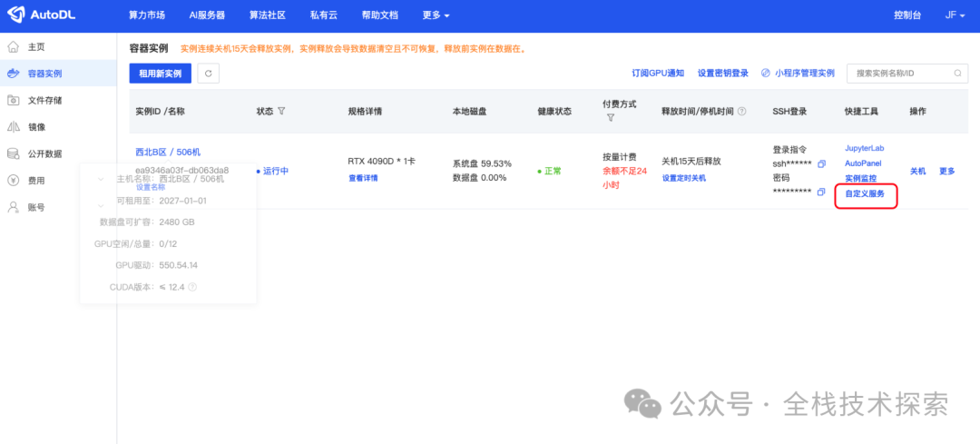Click the 租用新实例 button
This screenshot has height=444, width=980.
160,74
